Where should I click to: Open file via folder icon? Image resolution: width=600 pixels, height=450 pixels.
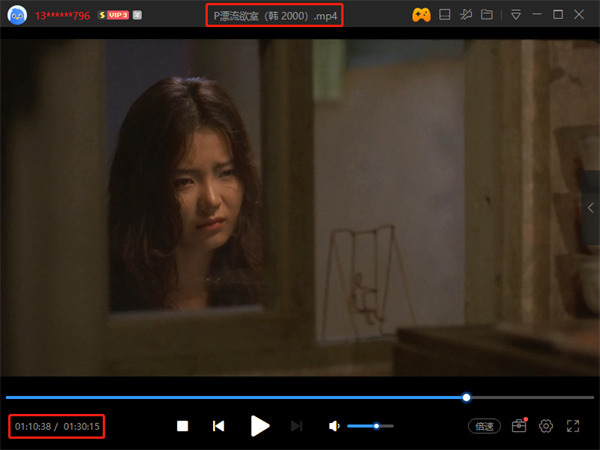pos(487,15)
